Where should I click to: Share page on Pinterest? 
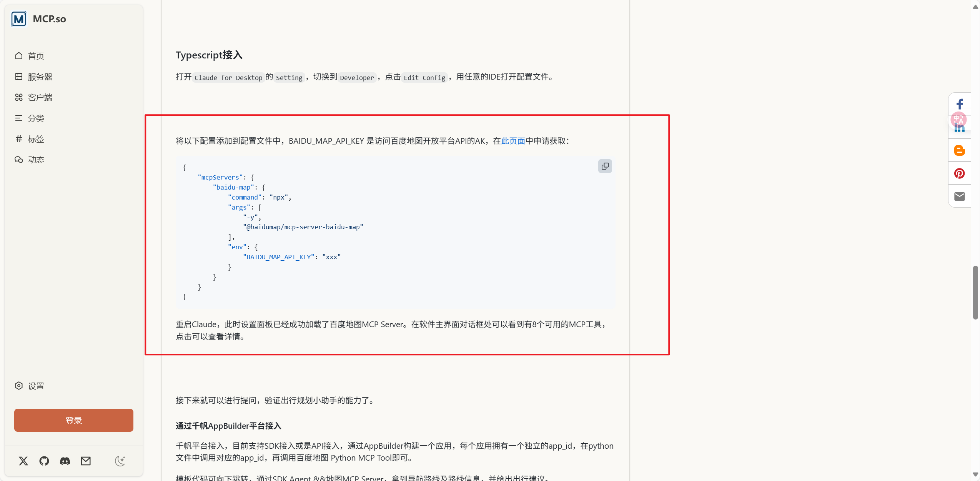pos(960,173)
